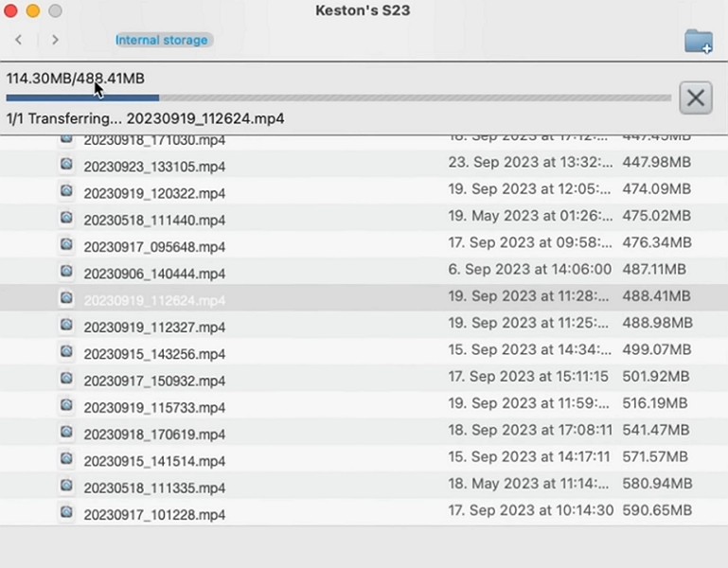Click file icon for 20230915_141514.mp4
Screen dimensions: 728x568
(x=66, y=459)
